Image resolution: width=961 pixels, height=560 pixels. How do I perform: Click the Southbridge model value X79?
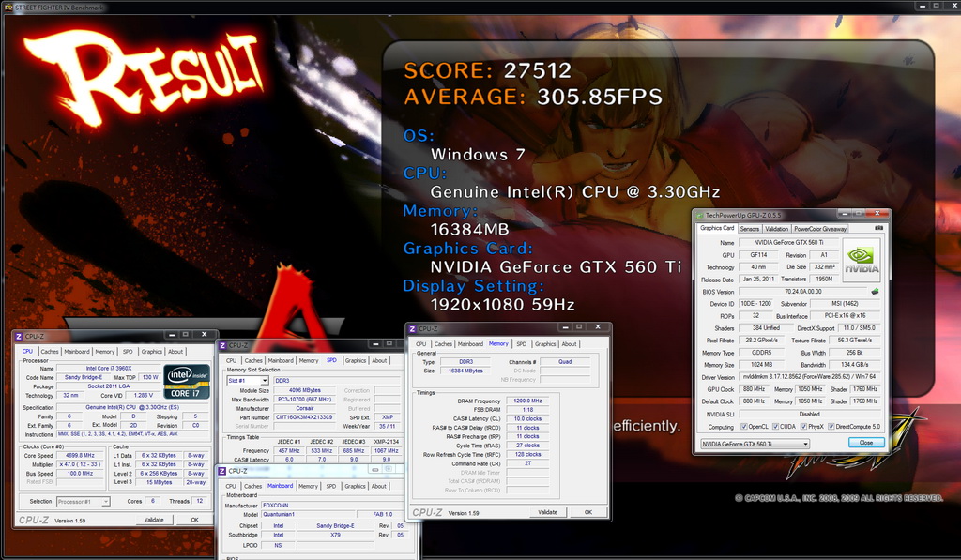pos(335,535)
